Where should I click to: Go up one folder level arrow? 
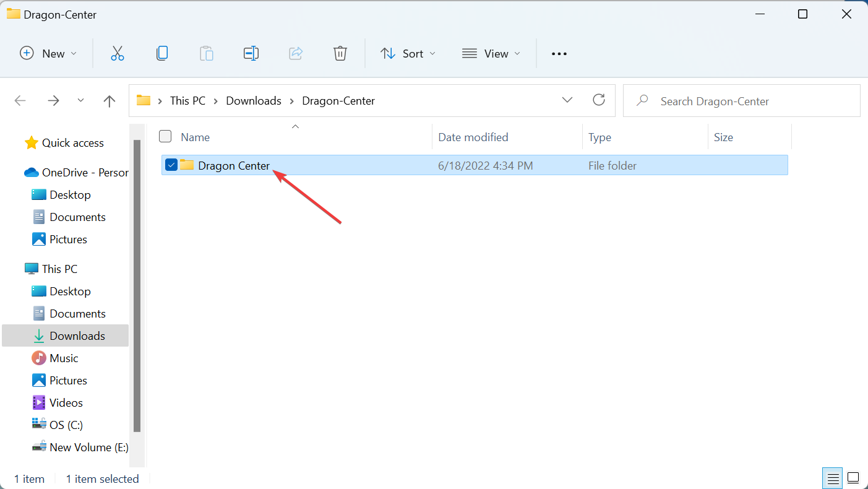tap(110, 101)
